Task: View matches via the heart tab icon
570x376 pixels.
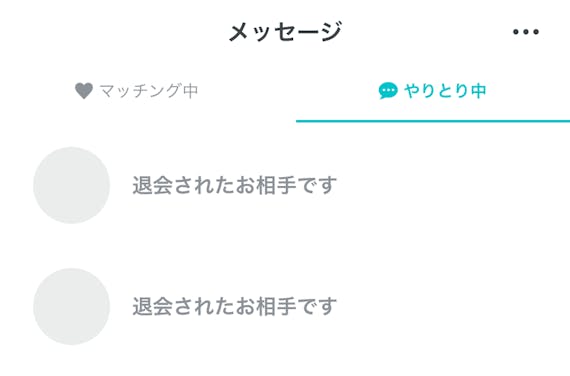Action: pos(84,91)
